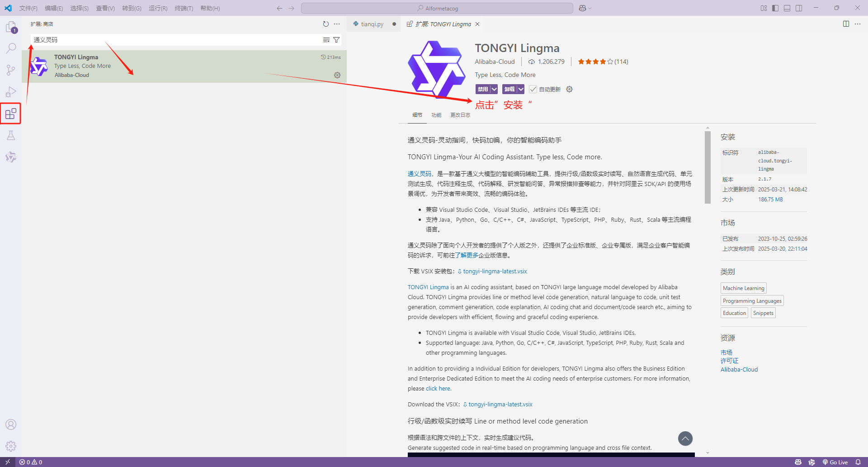Switch to tianqi.py editor tab
Viewport: 868px width, 467px height.
coord(373,24)
